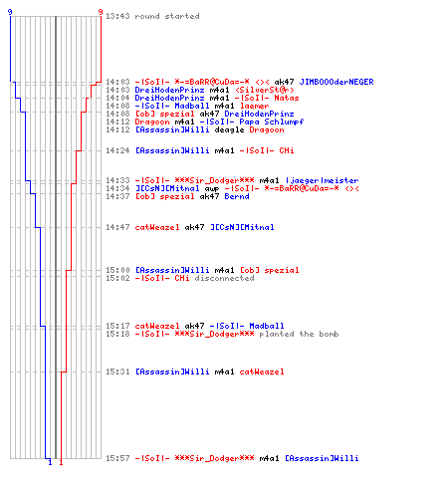The image size is (448, 498).
Task: Click blue player name IjaegerImeister
Action: click(322, 180)
